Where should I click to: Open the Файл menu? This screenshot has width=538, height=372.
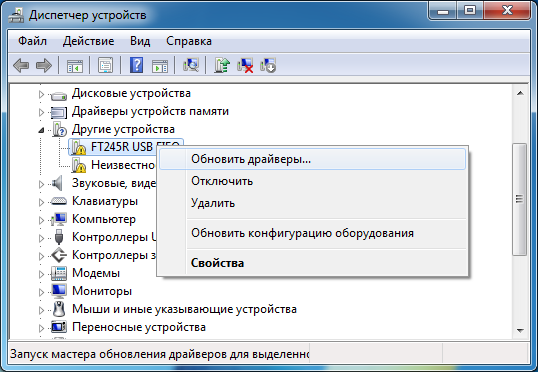pyautogui.click(x=32, y=41)
